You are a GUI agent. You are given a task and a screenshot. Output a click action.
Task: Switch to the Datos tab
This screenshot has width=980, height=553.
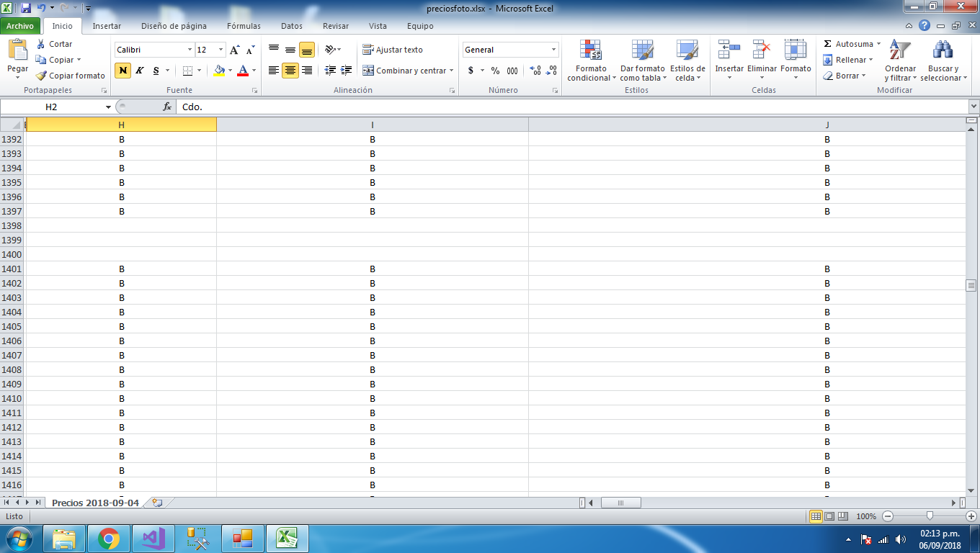(292, 26)
